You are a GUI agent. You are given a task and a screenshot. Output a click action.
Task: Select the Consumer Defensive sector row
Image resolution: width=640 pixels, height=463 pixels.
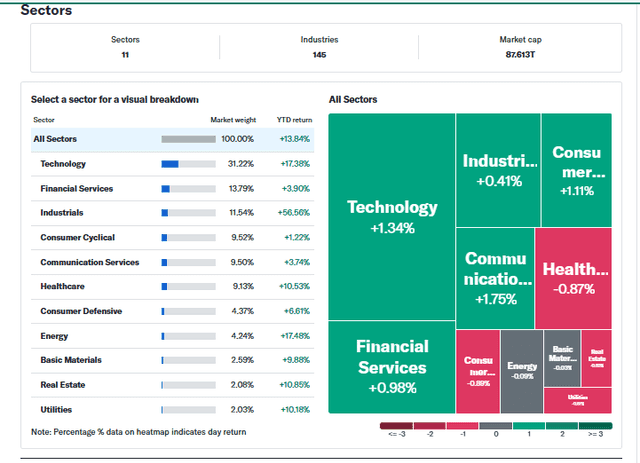(x=172, y=311)
